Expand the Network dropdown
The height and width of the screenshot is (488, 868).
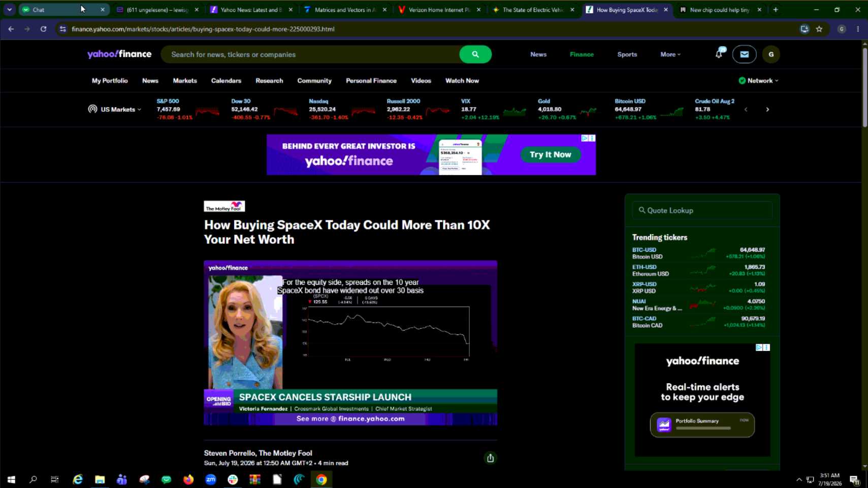758,81
